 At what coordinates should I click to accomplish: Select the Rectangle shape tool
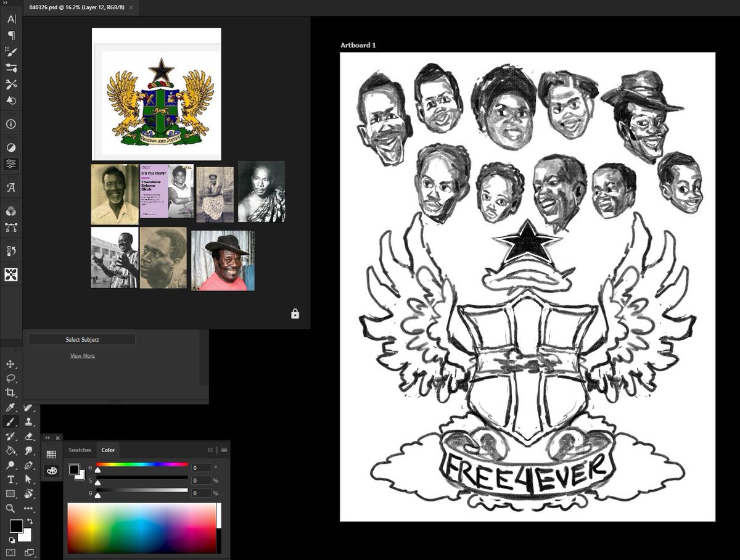(10, 494)
